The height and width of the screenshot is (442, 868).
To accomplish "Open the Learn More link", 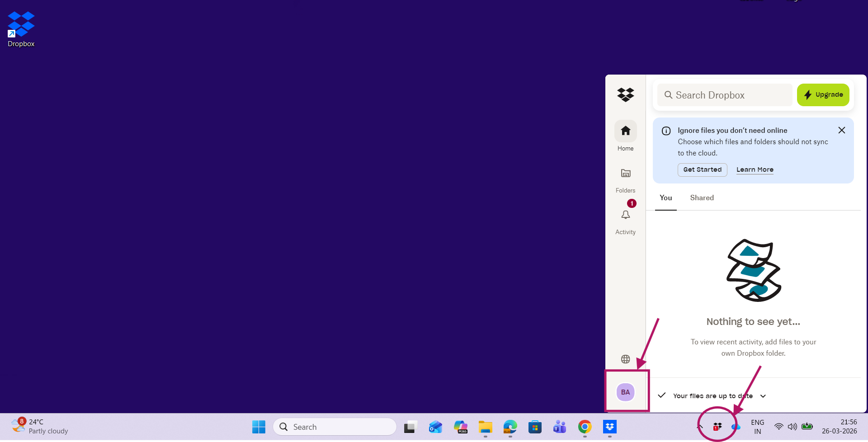I will point(755,169).
